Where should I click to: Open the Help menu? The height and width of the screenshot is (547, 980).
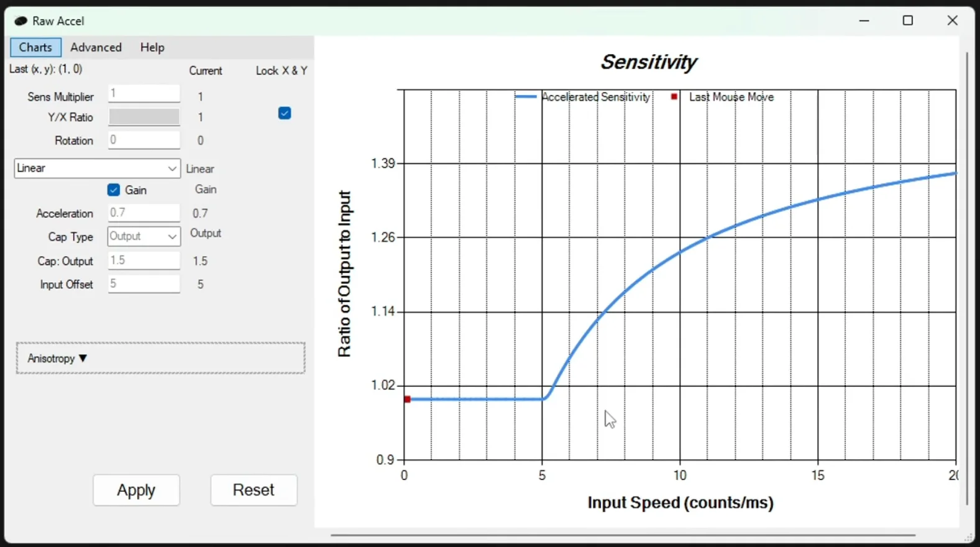point(152,47)
